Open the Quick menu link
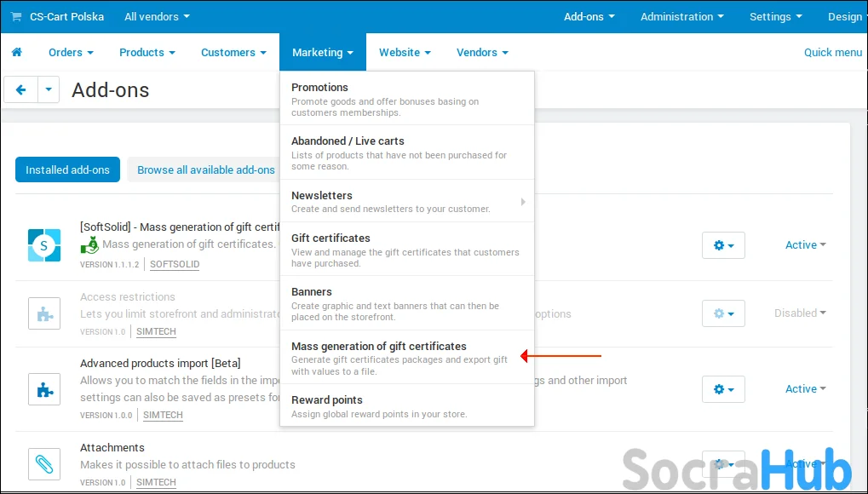 pyautogui.click(x=832, y=52)
